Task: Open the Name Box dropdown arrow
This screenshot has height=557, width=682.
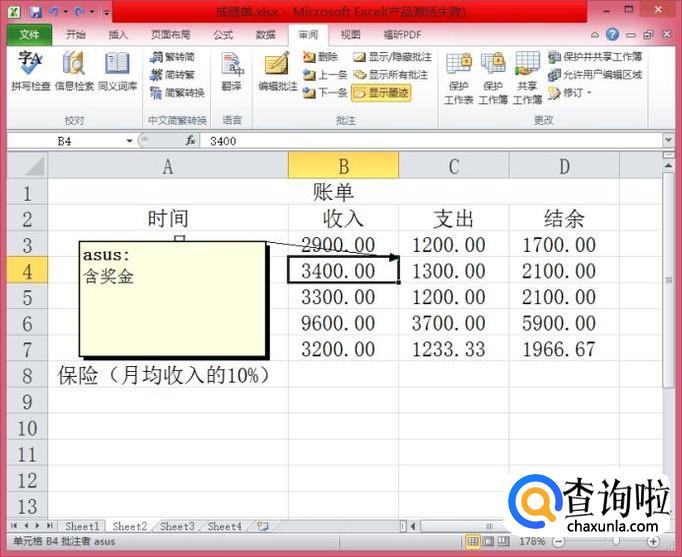Action: 130,141
